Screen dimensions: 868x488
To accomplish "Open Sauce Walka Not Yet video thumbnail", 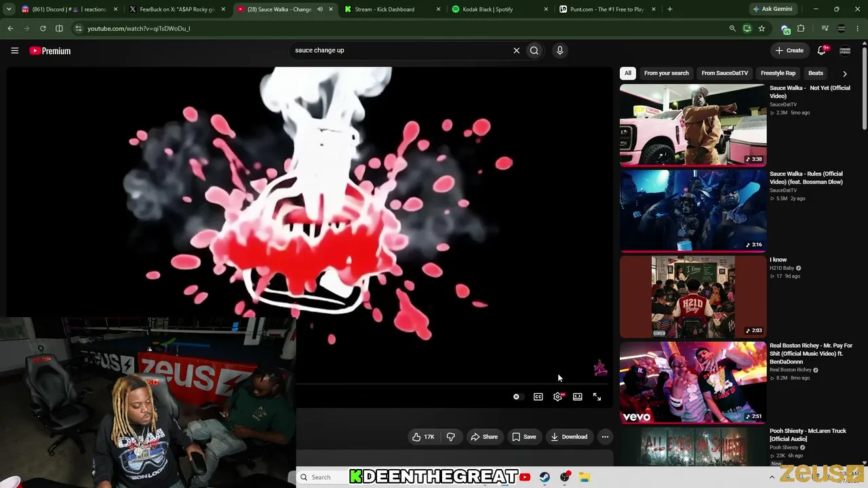I will click(x=693, y=125).
